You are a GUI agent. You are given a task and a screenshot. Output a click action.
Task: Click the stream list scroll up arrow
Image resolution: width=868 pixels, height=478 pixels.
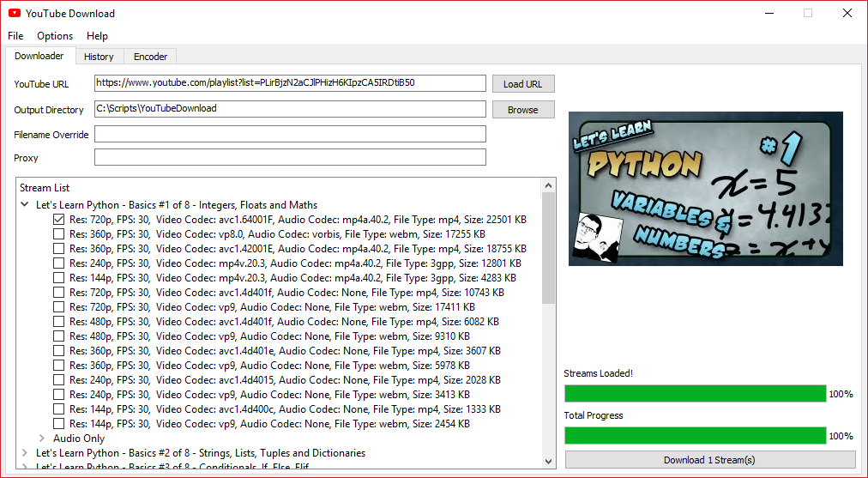548,185
